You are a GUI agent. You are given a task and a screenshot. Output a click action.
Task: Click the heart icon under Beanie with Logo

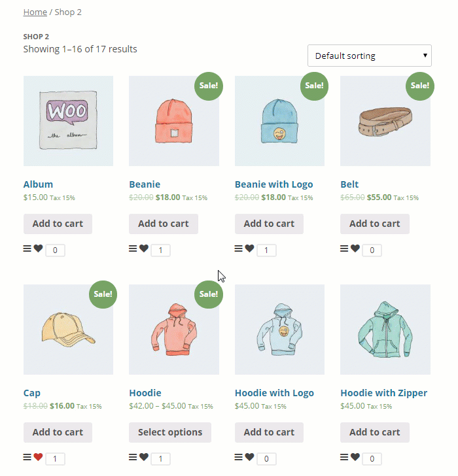(249, 248)
